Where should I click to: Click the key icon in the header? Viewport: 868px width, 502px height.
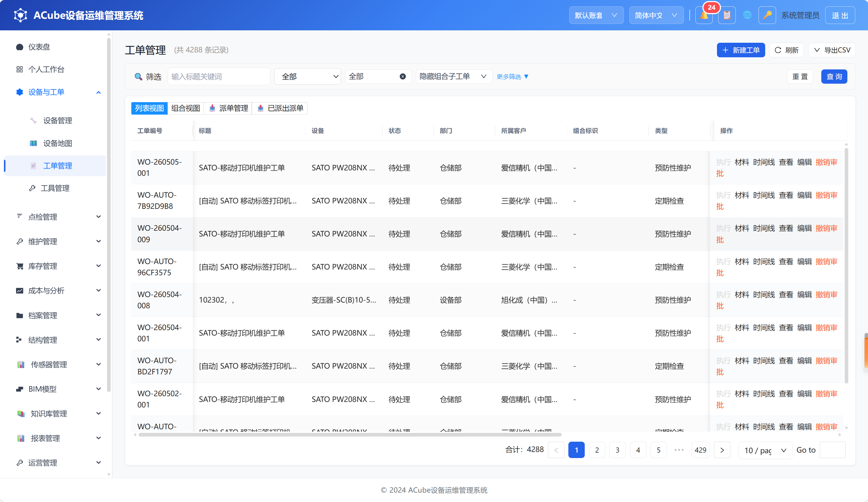coord(767,15)
